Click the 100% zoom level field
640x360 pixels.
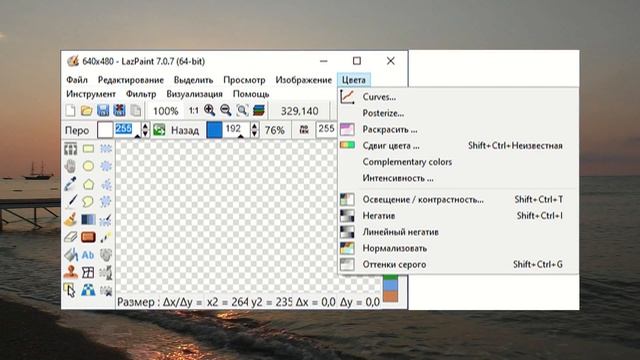(165, 111)
